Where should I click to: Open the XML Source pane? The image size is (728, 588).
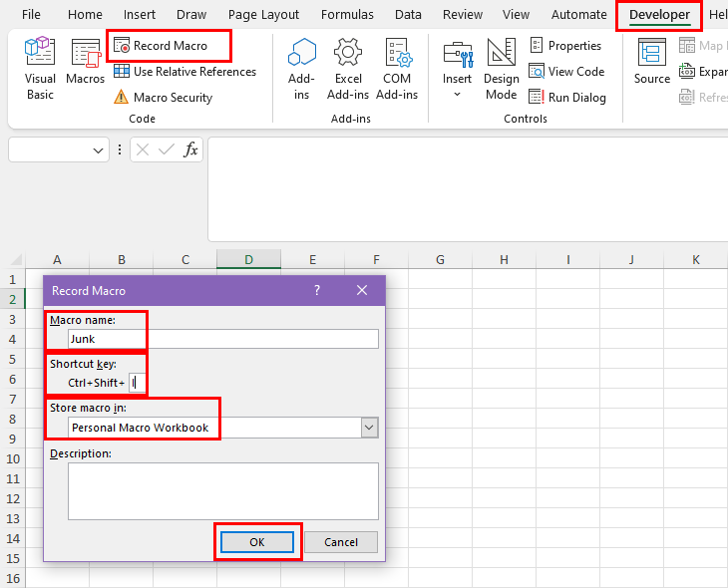click(652, 61)
